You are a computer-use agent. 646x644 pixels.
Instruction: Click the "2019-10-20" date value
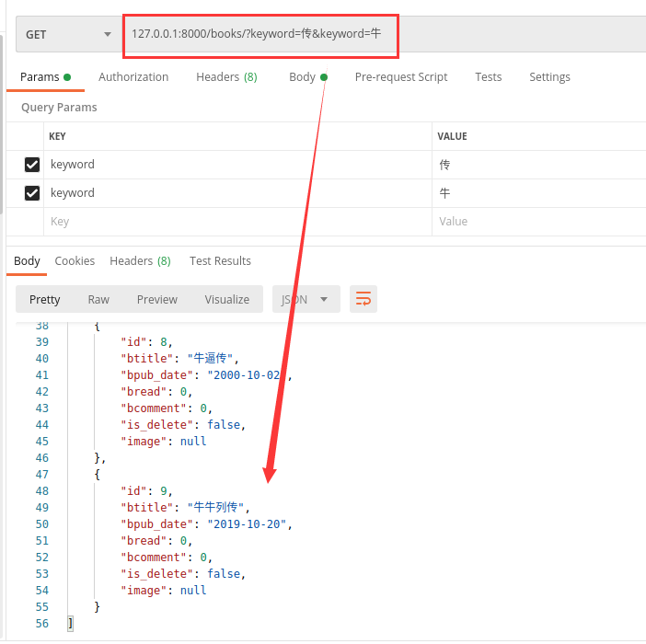point(247,524)
